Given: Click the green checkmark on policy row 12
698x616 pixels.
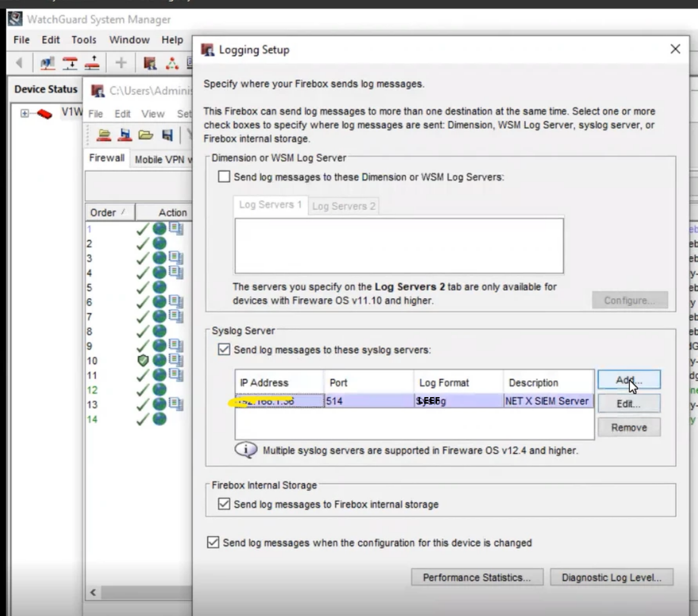Looking at the screenshot, I should (142, 390).
